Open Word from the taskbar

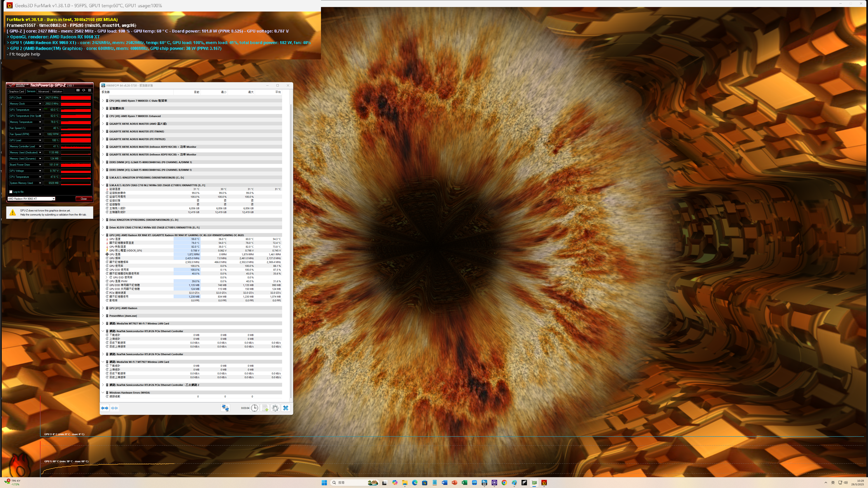(x=444, y=483)
